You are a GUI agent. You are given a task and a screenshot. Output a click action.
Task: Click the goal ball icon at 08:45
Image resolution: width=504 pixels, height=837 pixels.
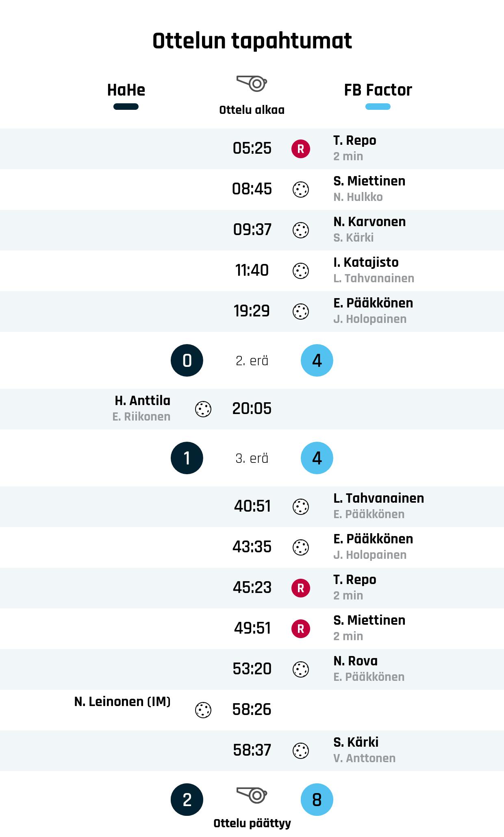point(301,190)
